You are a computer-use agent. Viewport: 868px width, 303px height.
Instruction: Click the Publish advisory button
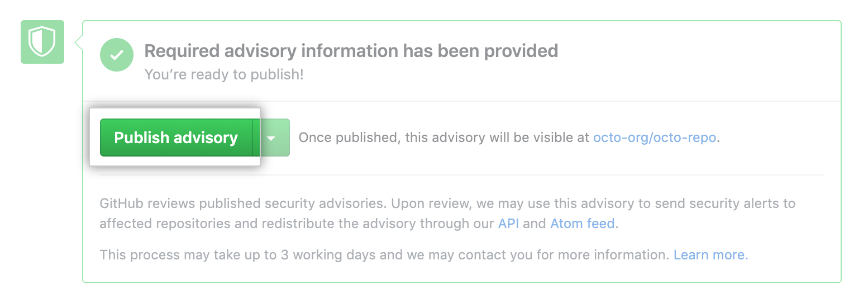pos(176,138)
